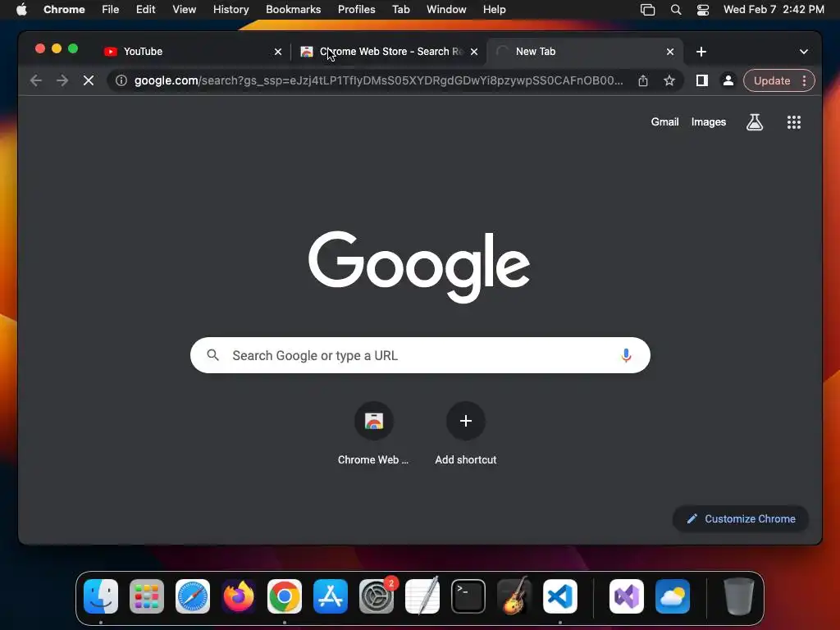The height and width of the screenshot is (630, 840).
Task: Open the Bookmarks menu
Action: coord(293,9)
